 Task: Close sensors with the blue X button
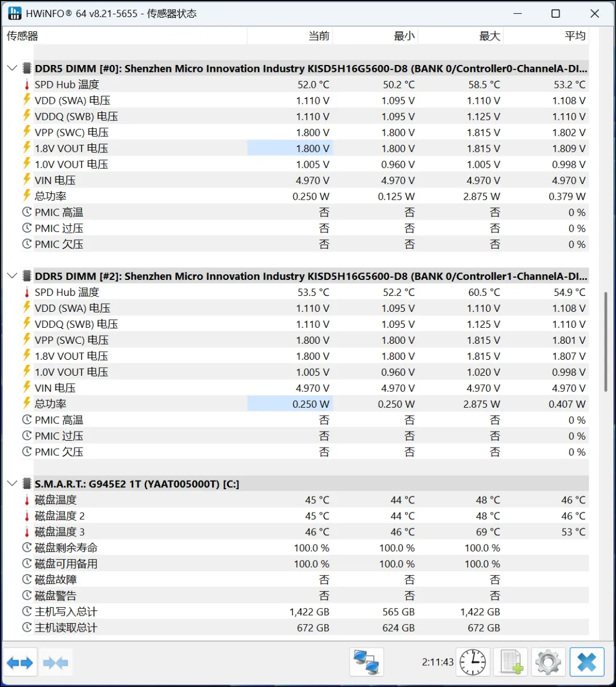[586, 662]
